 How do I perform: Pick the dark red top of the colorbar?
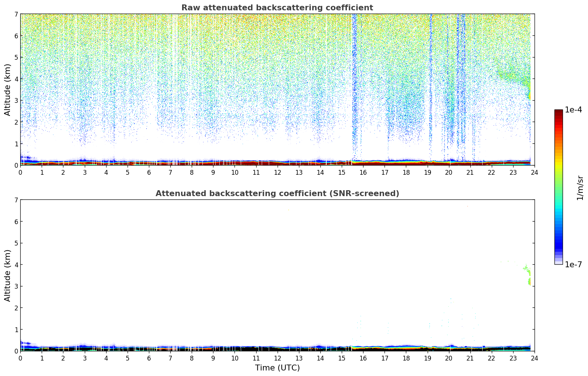pos(559,112)
